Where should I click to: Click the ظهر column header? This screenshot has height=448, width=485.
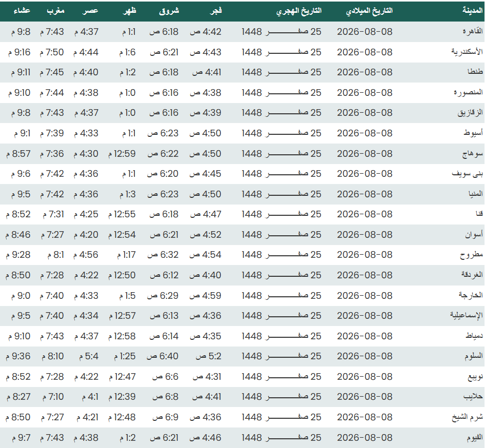tap(129, 11)
